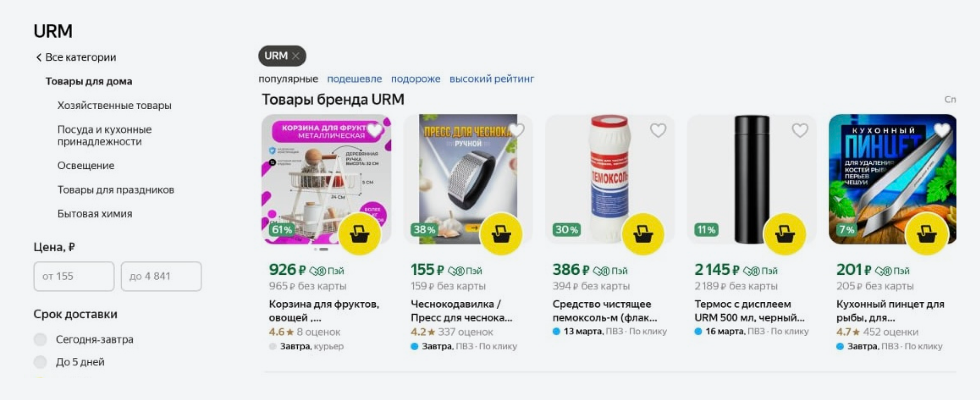
Task: Click the minimum price field от 155
Action: [74, 276]
